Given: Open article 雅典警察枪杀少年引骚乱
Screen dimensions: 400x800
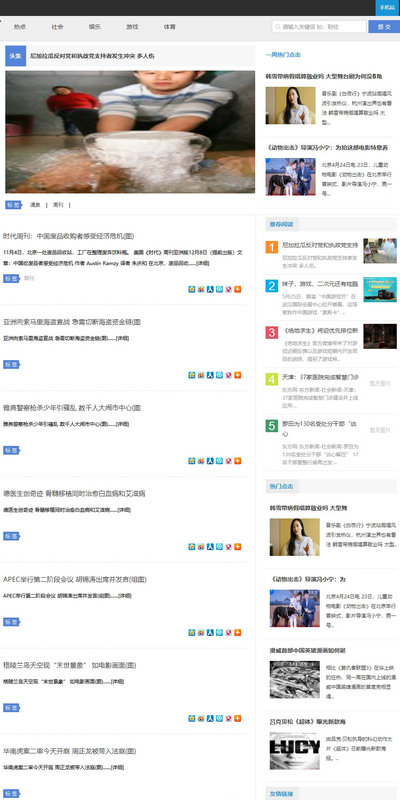Looking at the screenshot, I should coord(72,408).
